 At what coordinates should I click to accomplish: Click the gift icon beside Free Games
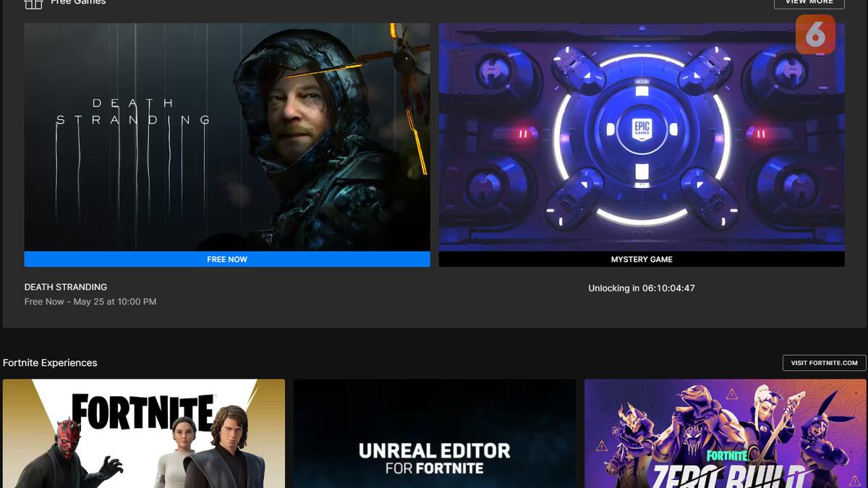pyautogui.click(x=33, y=4)
